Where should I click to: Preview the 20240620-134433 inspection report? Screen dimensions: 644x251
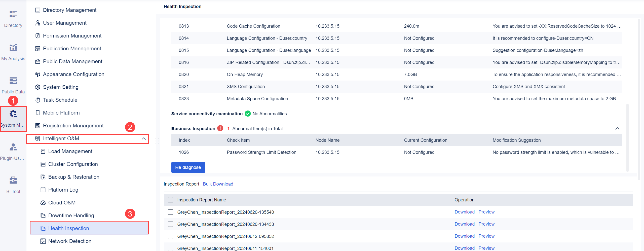coord(486,224)
